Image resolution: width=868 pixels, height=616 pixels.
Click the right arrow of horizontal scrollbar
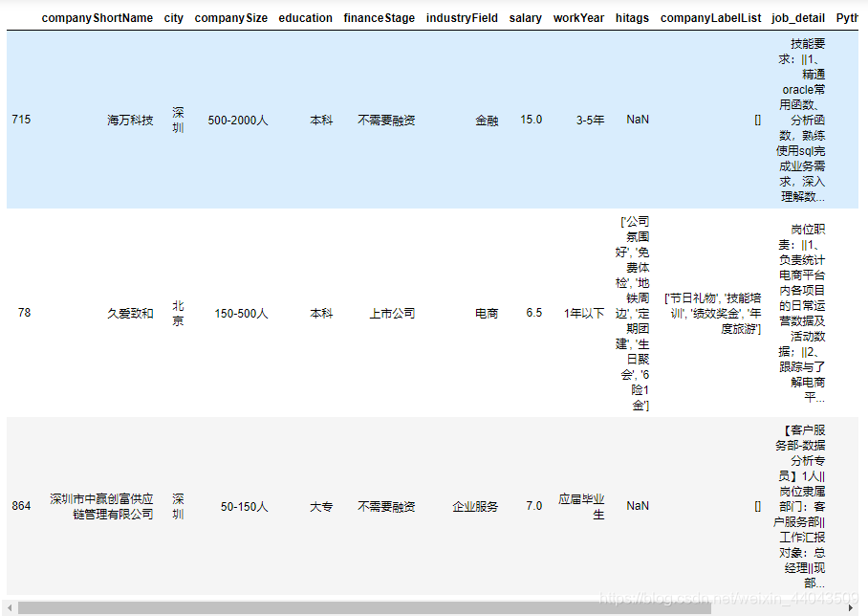pos(850,608)
